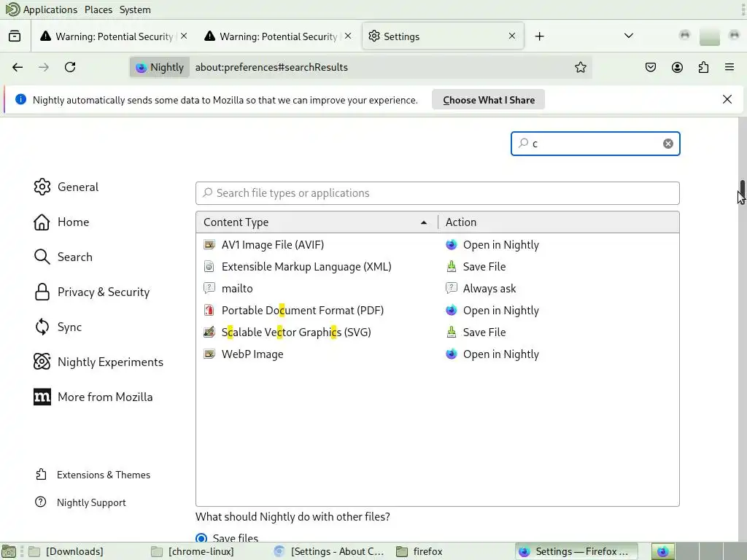Click Choose What I Share button
The height and width of the screenshot is (560, 747).
click(x=488, y=99)
